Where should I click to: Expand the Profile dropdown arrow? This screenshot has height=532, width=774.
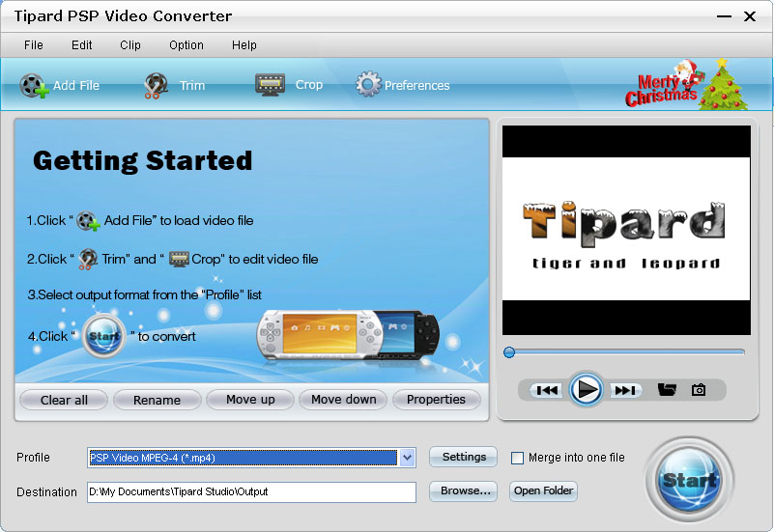point(407,458)
